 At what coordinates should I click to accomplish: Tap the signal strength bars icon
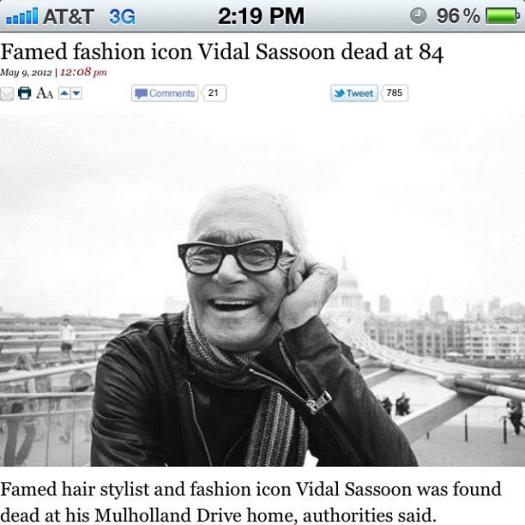click(22, 16)
